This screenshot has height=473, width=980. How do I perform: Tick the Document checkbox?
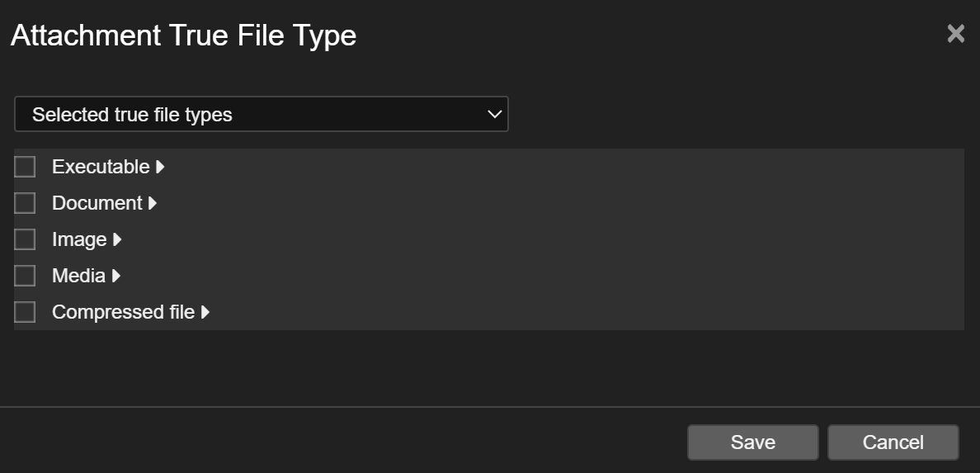point(25,203)
